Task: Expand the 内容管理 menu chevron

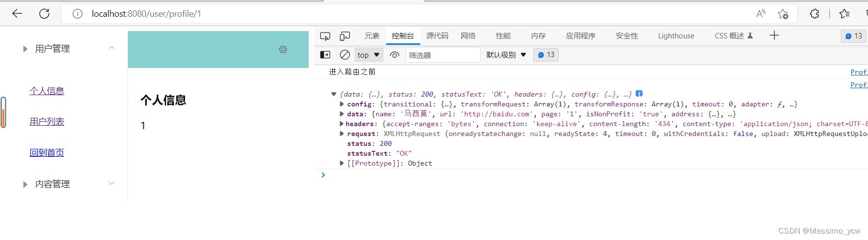Action: [x=111, y=183]
